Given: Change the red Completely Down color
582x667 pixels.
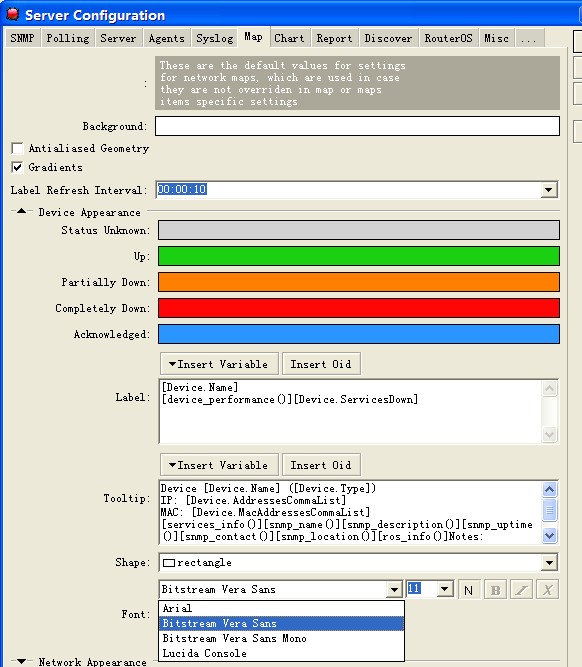Looking at the screenshot, I should (x=359, y=308).
